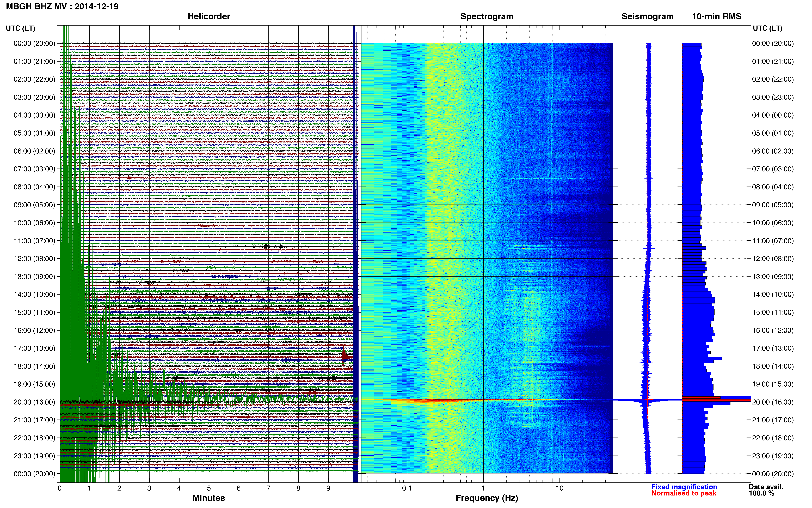Screen dimensions: 812x508
Task: Click the RMS-side time label "17:00 (13:00)"
Action: click(773, 348)
